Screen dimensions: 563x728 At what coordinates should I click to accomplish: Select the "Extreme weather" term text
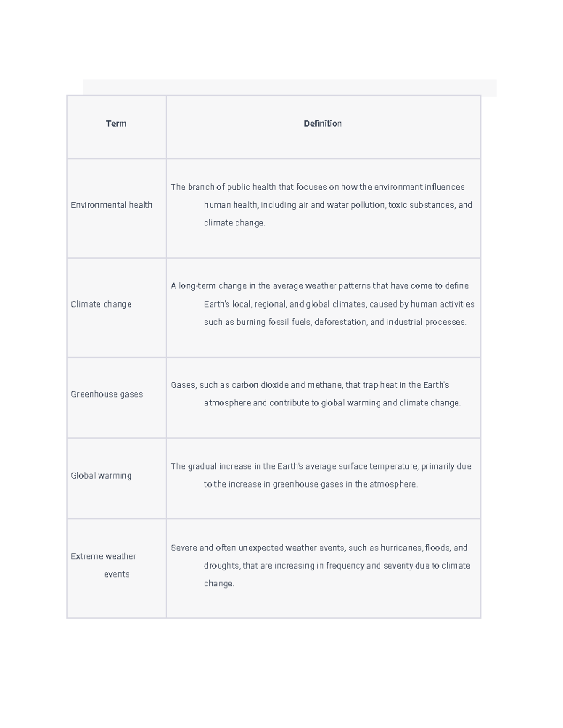(x=104, y=556)
